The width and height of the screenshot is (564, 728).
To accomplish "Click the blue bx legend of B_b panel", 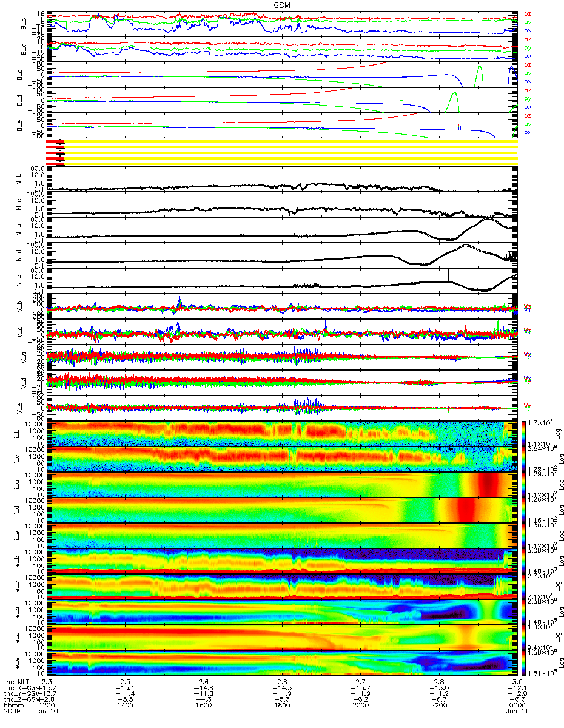I will tap(528, 30).
